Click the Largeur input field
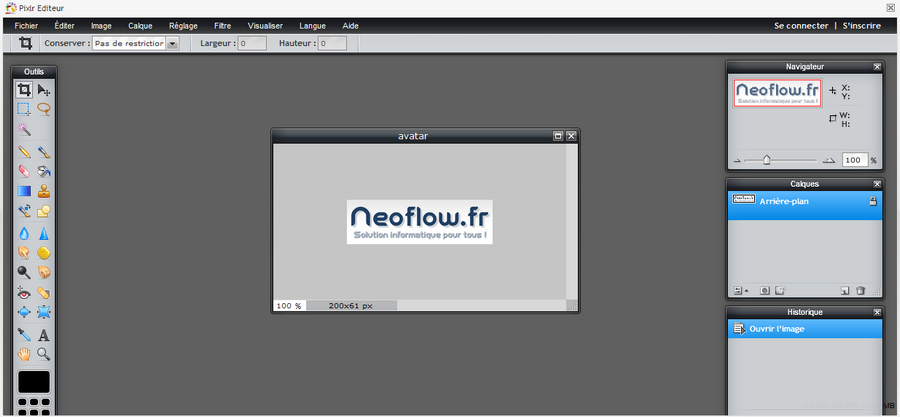Image resolution: width=900 pixels, height=417 pixels. point(252,44)
